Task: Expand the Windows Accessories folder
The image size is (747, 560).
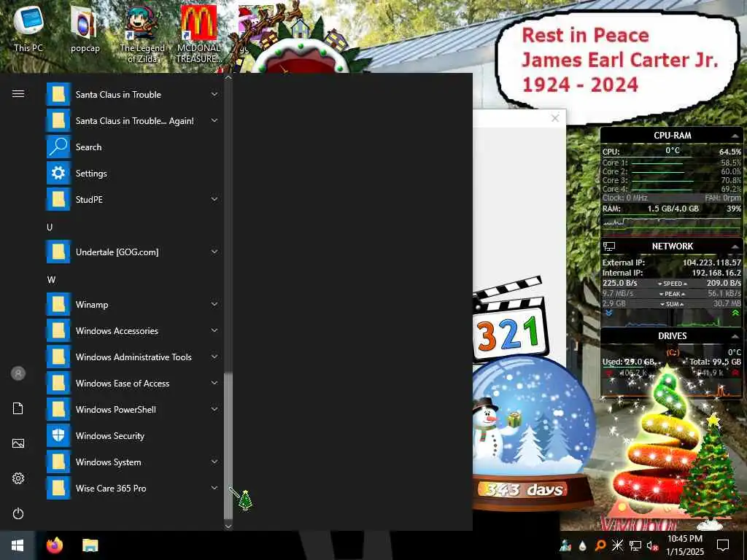Action: (x=214, y=330)
